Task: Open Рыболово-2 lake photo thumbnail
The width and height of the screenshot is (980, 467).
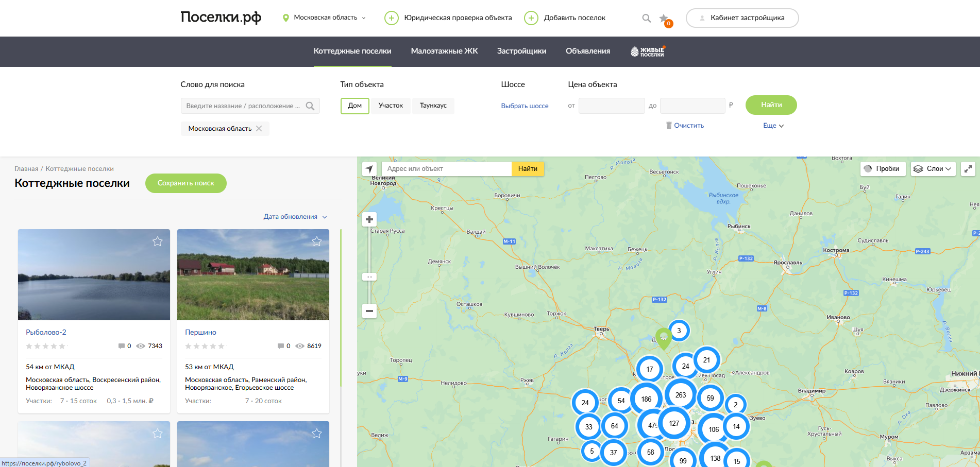Action: [94, 274]
